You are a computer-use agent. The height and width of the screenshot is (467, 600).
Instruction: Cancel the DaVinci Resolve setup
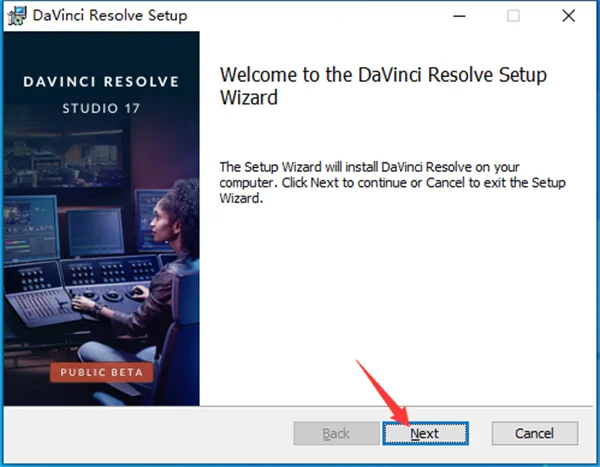click(535, 433)
